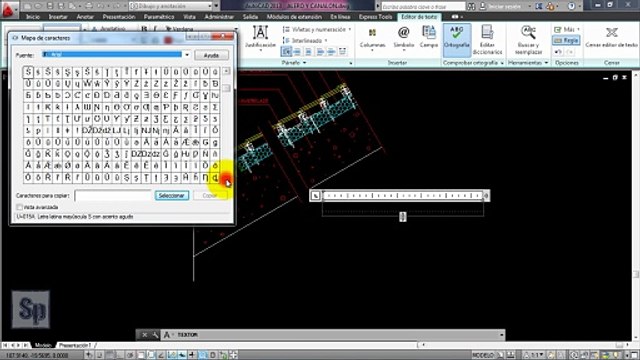640x360 pixels.
Task: Click the character map scrollbar
Action: (227, 124)
